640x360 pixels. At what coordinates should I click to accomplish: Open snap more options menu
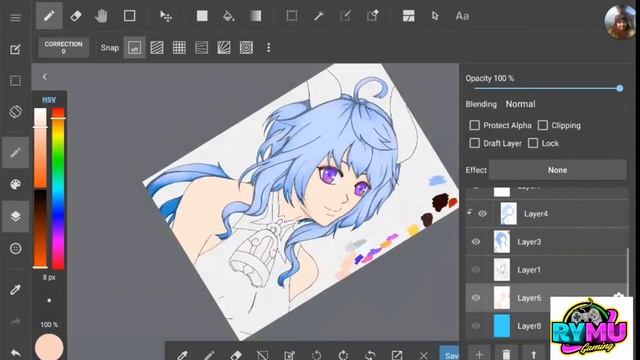coord(269,48)
